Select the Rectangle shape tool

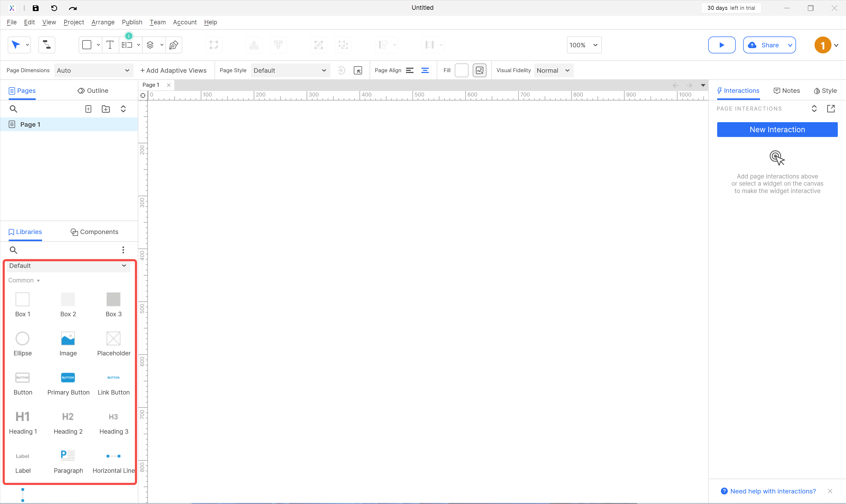click(87, 45)
